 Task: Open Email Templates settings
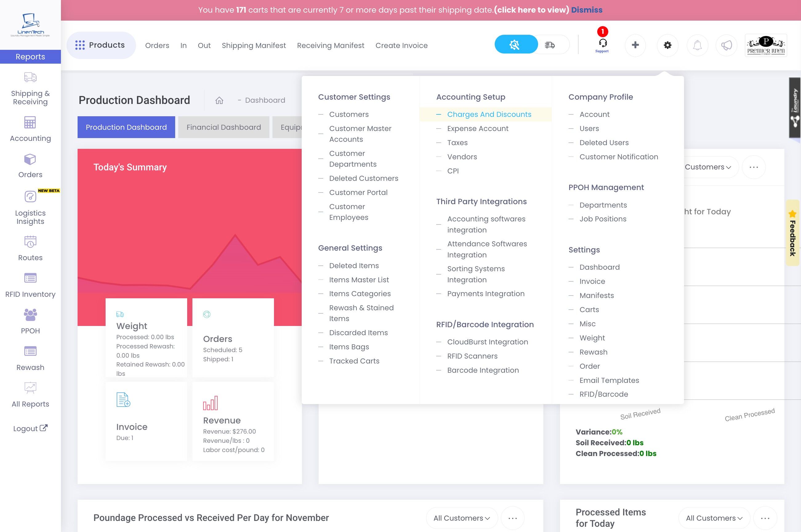(609, 380)
